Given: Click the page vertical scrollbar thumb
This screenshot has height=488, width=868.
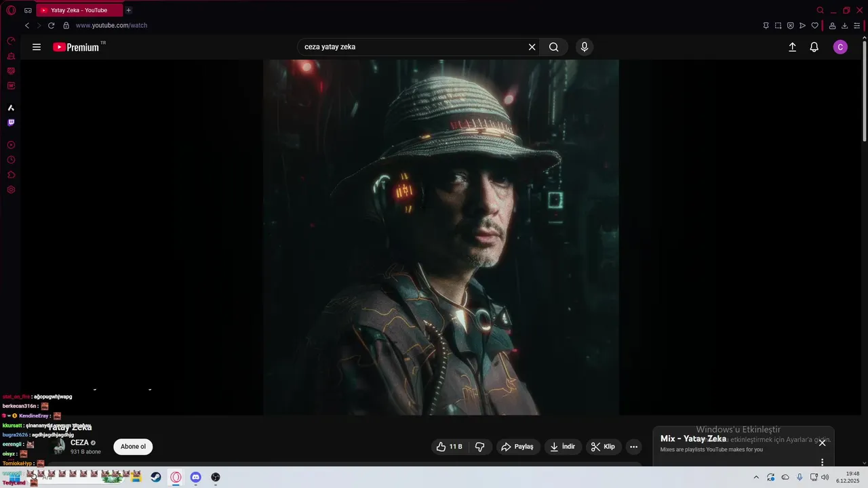Looking at the screenshot, I should click(864, 90).
